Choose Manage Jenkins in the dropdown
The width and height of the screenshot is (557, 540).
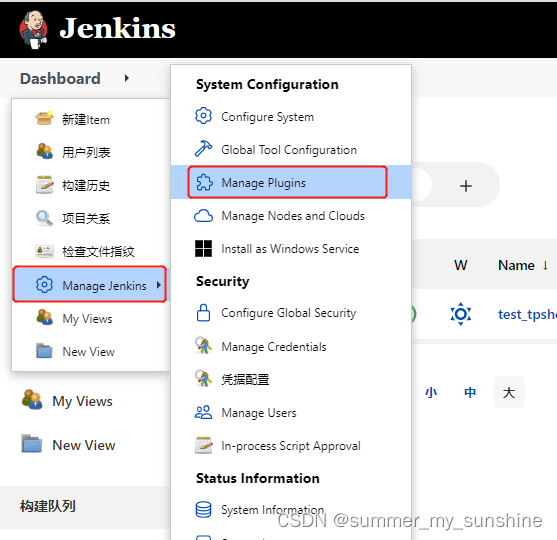tap(90, 284)
